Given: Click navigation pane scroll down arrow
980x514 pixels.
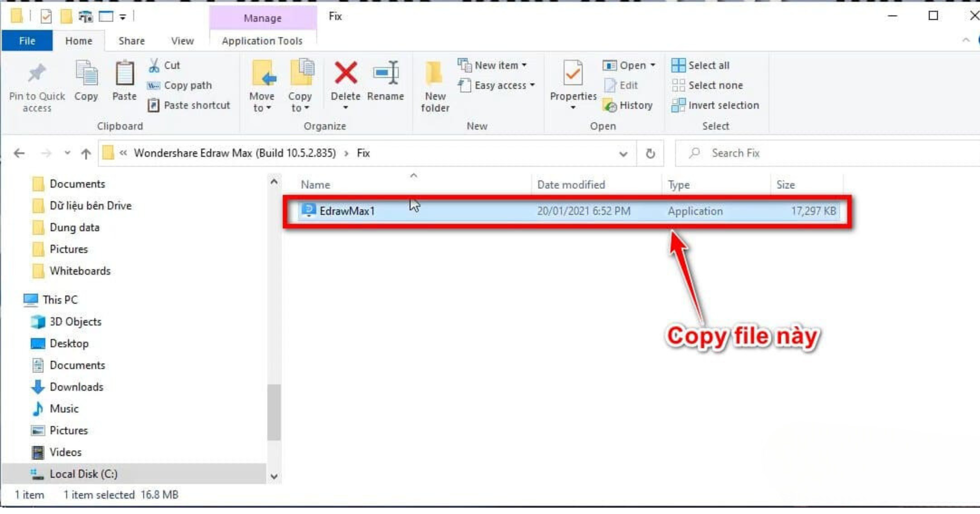Looking at the screenshot, I should tap(274, 476).
